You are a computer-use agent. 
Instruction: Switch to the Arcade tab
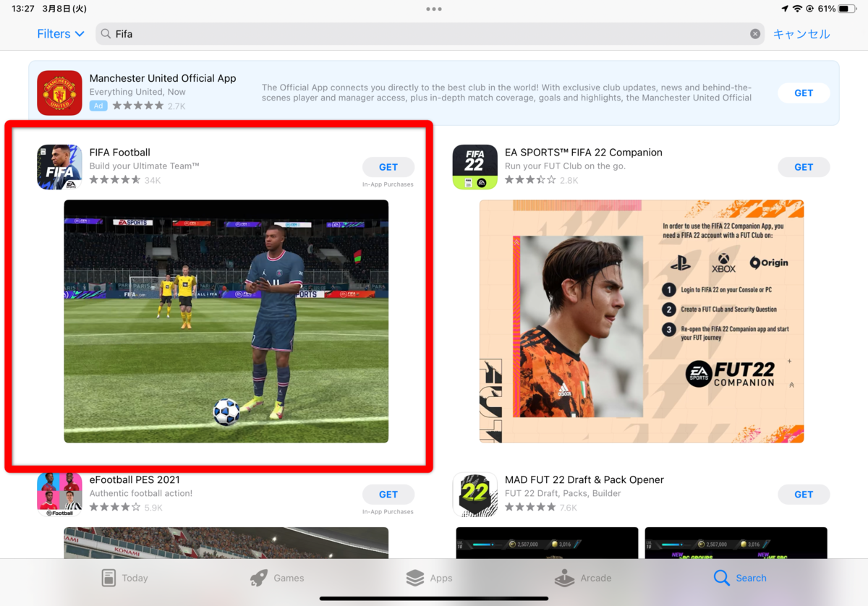[583, 578]
